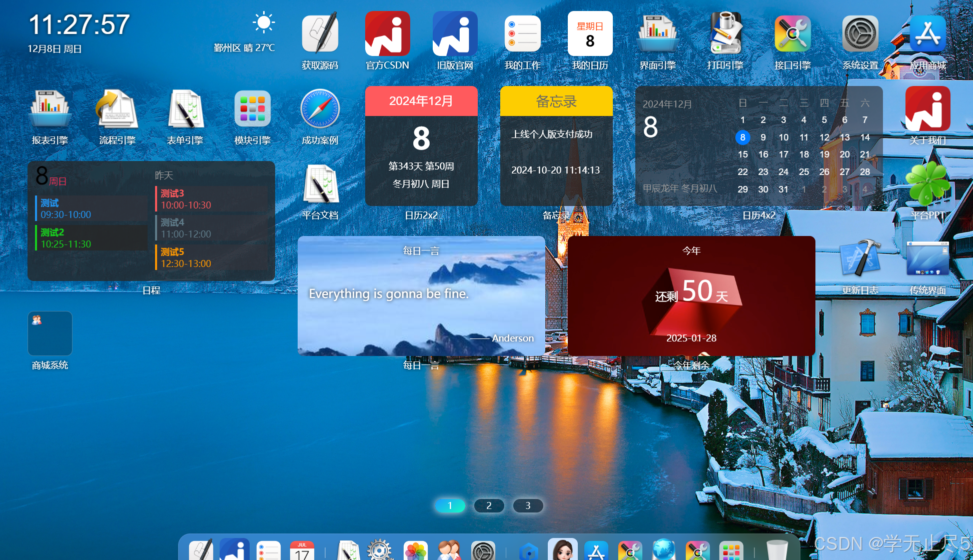Open the 平台文档 icon

click(320, 183)
